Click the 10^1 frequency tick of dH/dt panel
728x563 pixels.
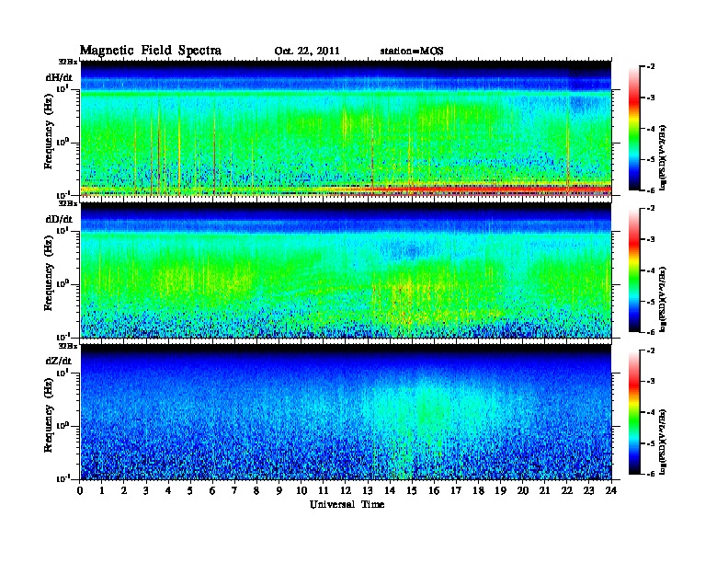coord(63,88)
